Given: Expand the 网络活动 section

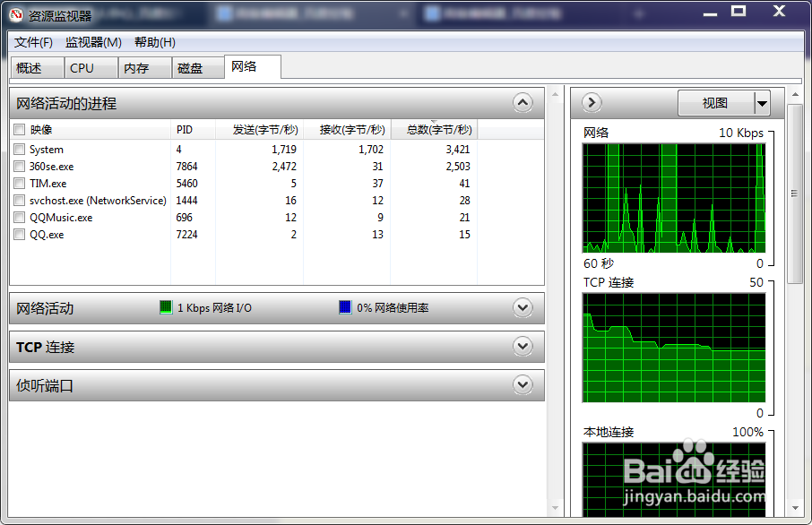Looking at the screenshot, I should pyautogui.click(x=523, y=308).
